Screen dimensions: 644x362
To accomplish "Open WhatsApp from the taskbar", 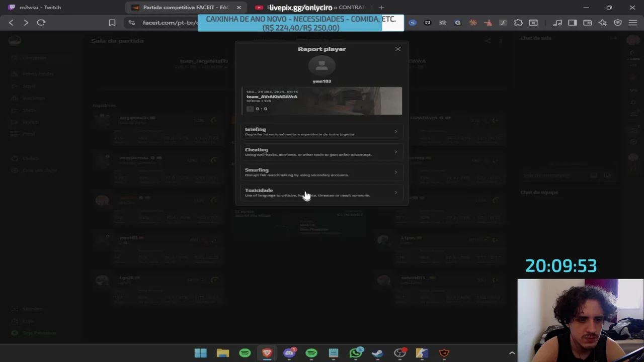I will pyautogui.click(x=356, y=353).
